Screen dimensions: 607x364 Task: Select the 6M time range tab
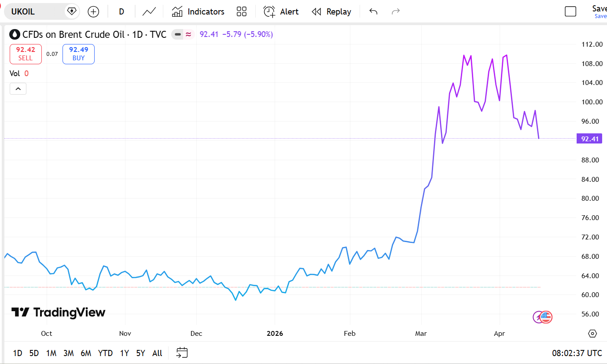coord(86,353)
